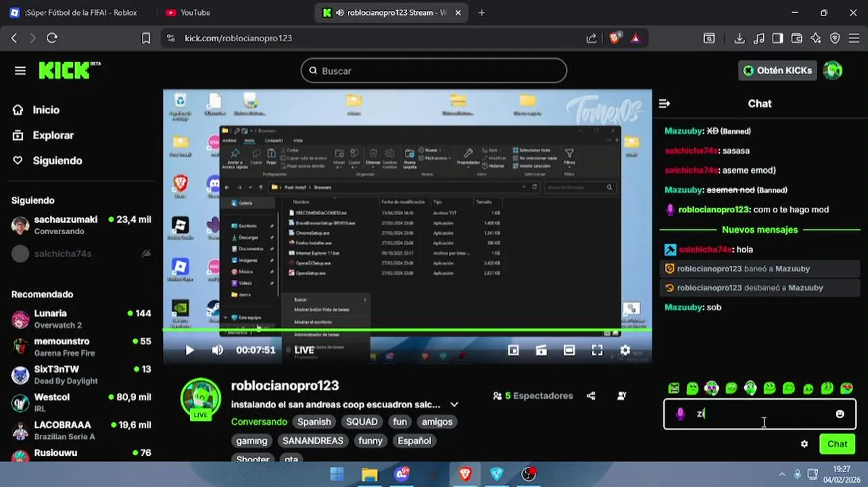Open chat settings gear
This screenshot has width=868, height=487.
coord(804,444)
